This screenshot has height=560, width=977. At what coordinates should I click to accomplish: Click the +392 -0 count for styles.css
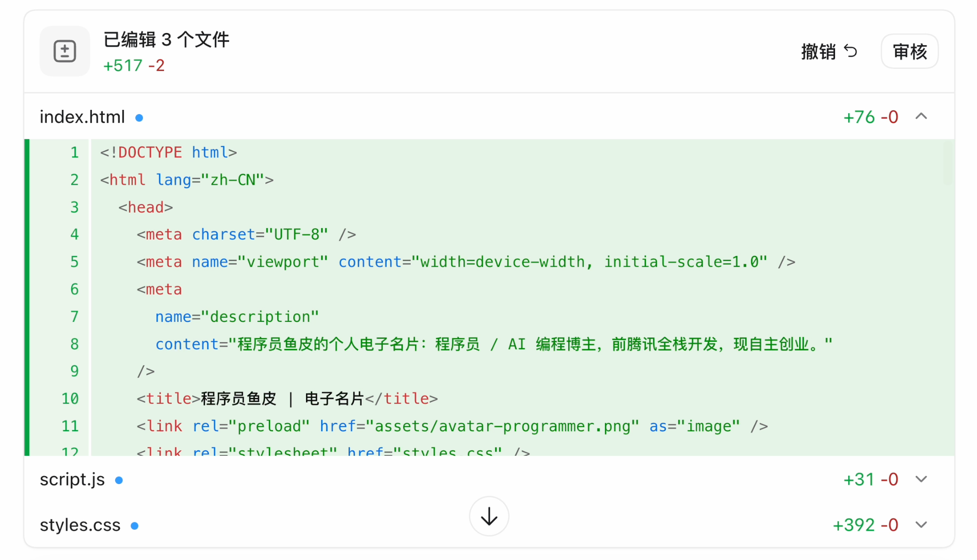[865, 525]
